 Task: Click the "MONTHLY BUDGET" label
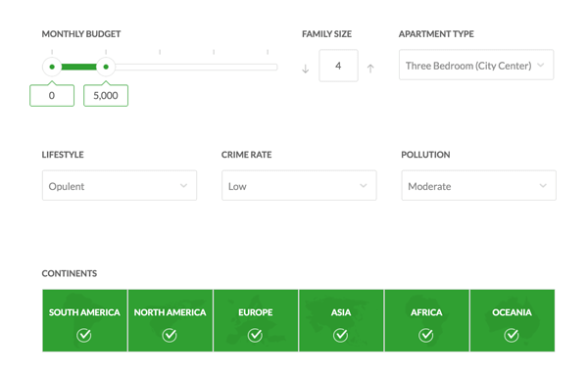(81, 34)
